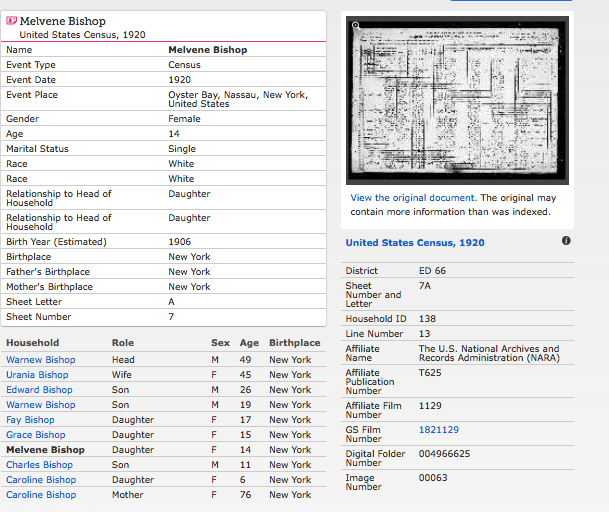Open the census document thumbnail image
609x512 pixels.
point(456,100)
